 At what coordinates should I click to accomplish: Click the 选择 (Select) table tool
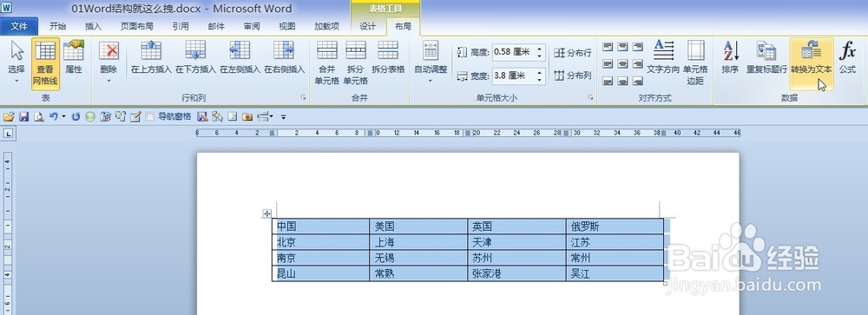pyautogui.click(x=16, y=62)
